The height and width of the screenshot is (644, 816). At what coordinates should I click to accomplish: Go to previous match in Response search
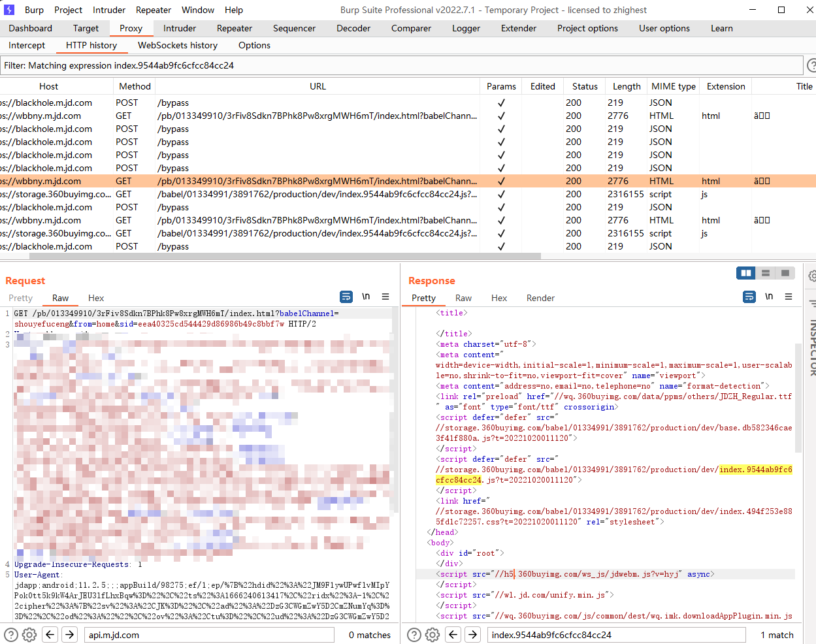pos(453,634)
